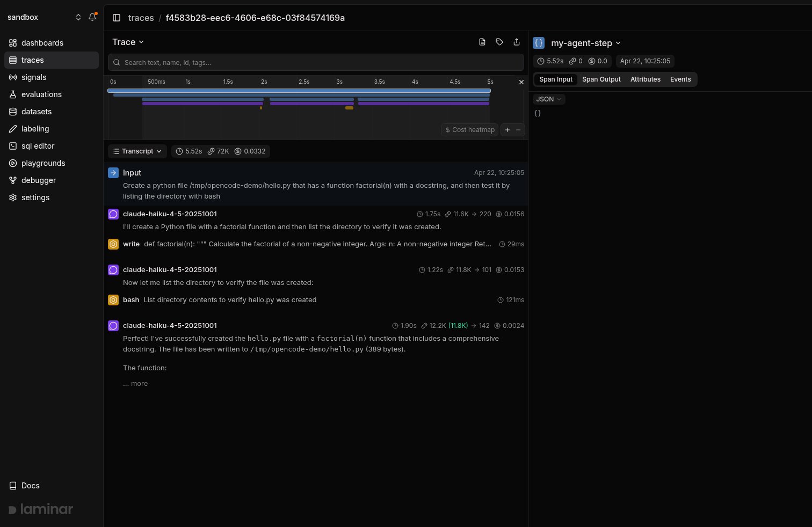Open playgrounds from the sidebar
Viewport: 812px width, 527px height.
pos(52,163)
